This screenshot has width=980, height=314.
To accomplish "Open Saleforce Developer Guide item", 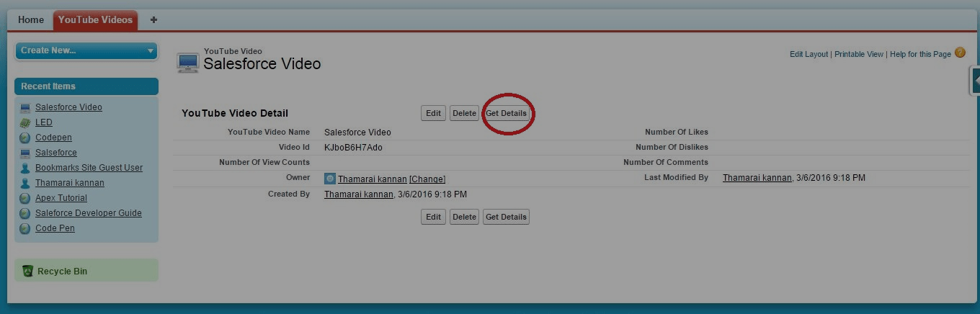I will click(89, 213).
